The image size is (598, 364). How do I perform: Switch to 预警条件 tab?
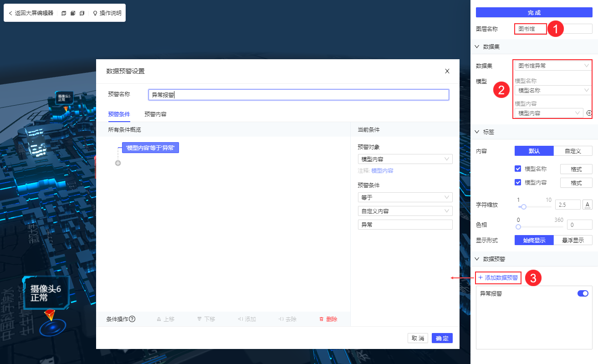click(x=119, y=114)
